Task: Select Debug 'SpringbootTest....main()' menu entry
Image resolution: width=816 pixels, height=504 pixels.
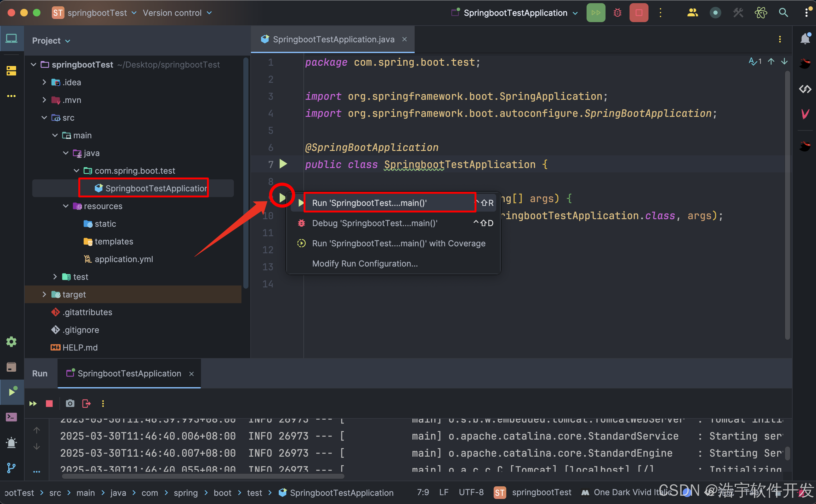Action: 374,223
